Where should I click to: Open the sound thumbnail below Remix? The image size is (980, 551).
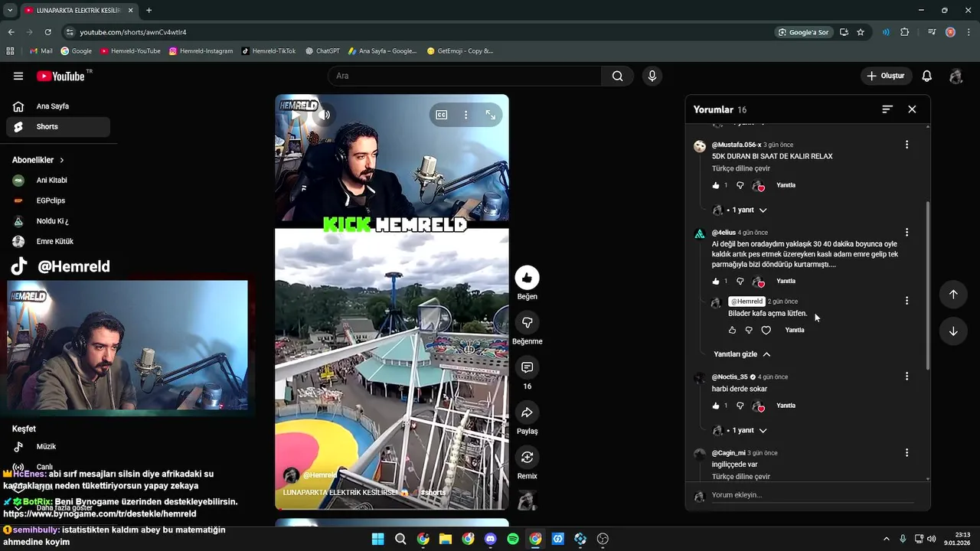click(x=527, y=500)
